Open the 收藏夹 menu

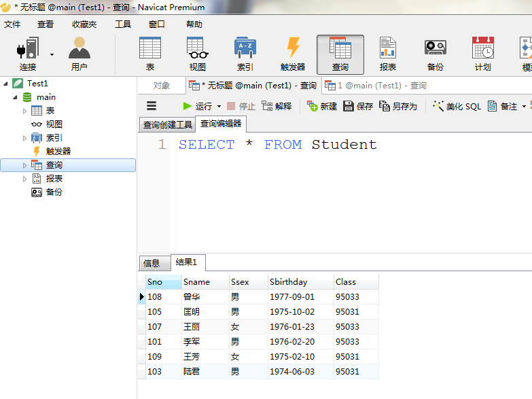click(84, 24)
